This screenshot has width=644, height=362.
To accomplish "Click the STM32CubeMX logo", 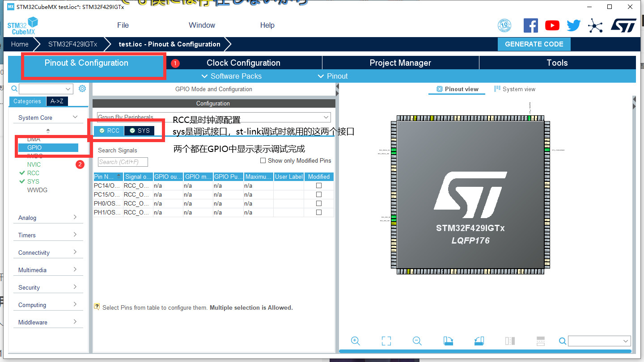I will click(23, 25).
